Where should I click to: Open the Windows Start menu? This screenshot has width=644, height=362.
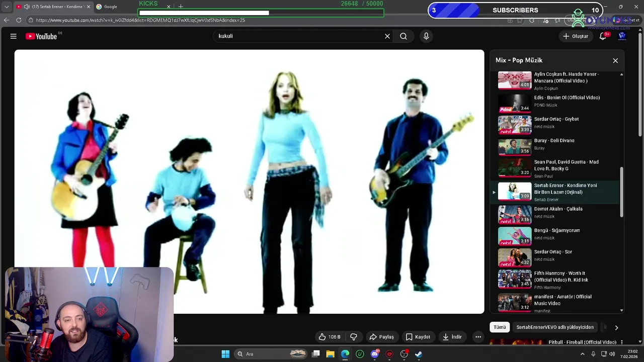tap(225, 354)
